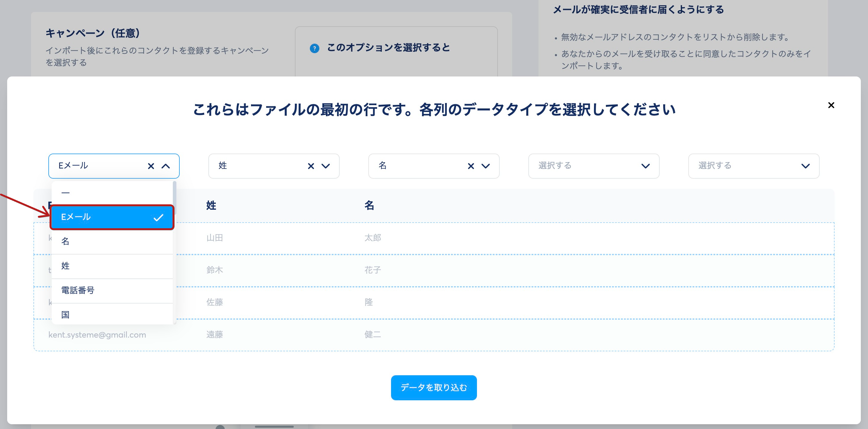Collapse the Eメール dropdown with up chevron
The height and width of the screenshot is (429, 868).
point(166,166)
